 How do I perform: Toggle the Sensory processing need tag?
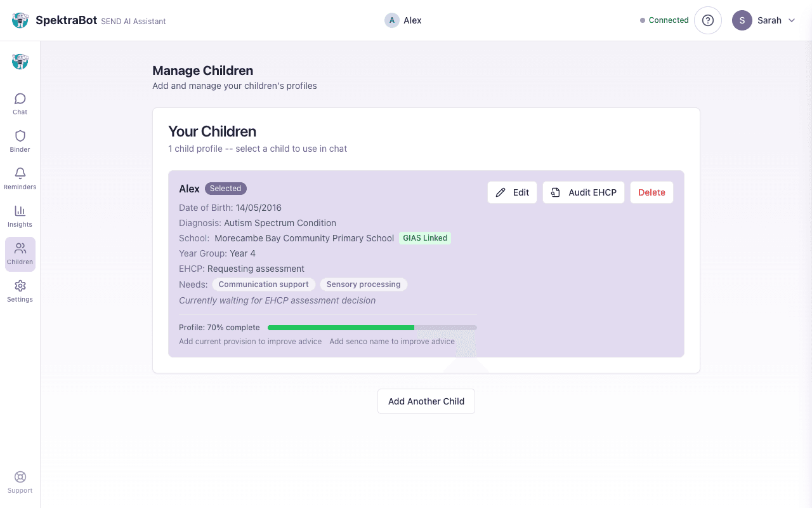[363, 284]
